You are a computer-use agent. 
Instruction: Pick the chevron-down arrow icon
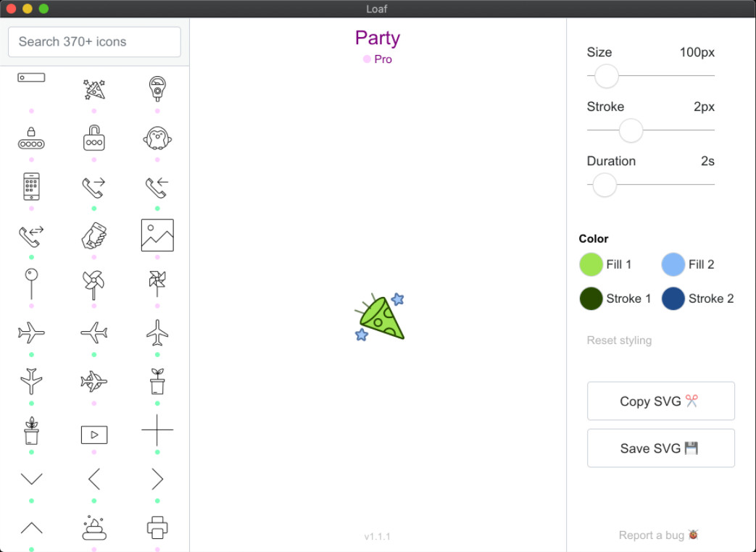click(x=31, y=479)
